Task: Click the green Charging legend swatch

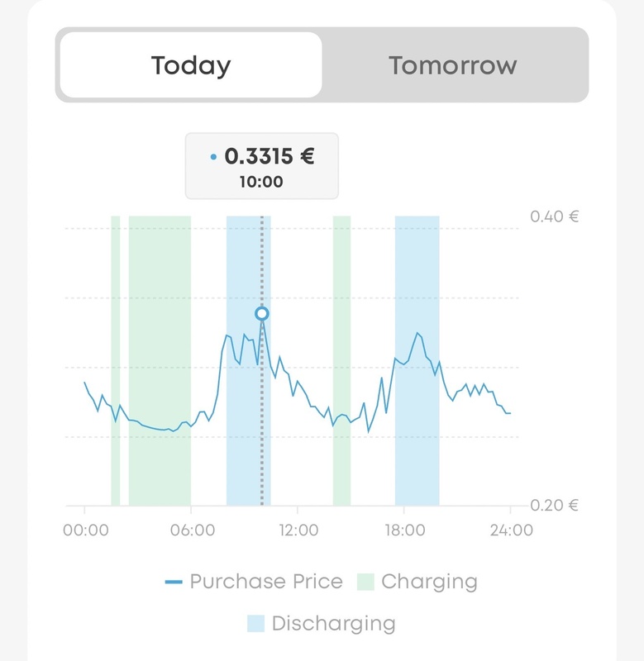Action: (x=365, y=582)
